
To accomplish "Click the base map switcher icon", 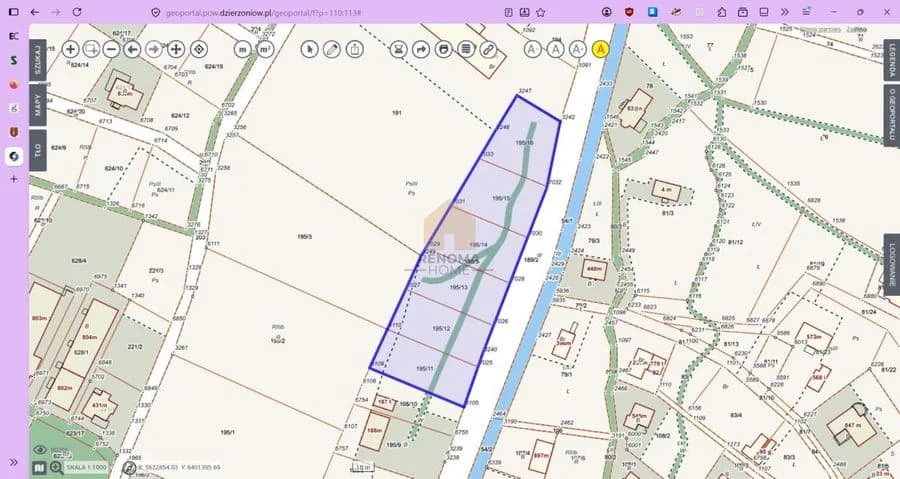I will (39, 468).
